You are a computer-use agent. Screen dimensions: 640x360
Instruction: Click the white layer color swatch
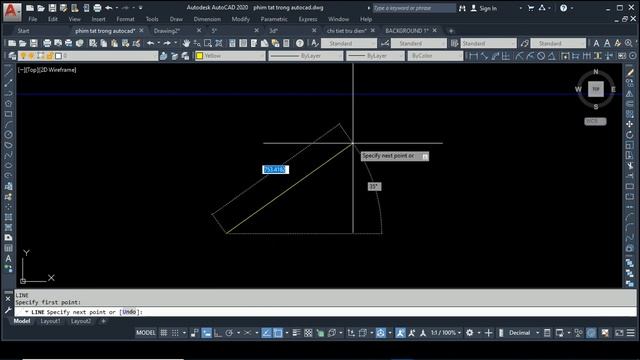click(58, 56)
